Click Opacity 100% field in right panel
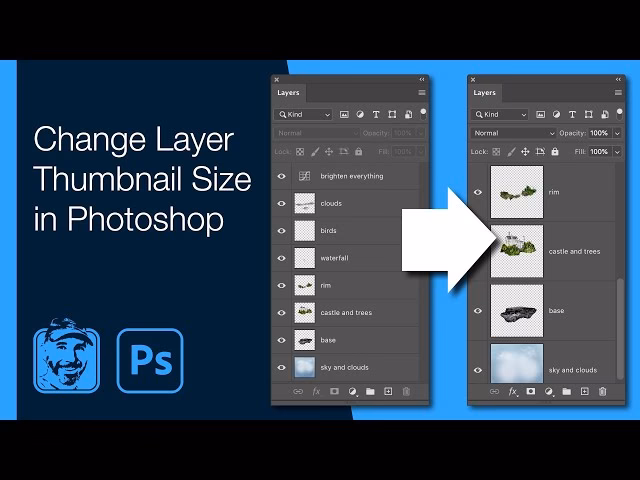This screenshot has width=640, height=480. coord(599,133)
